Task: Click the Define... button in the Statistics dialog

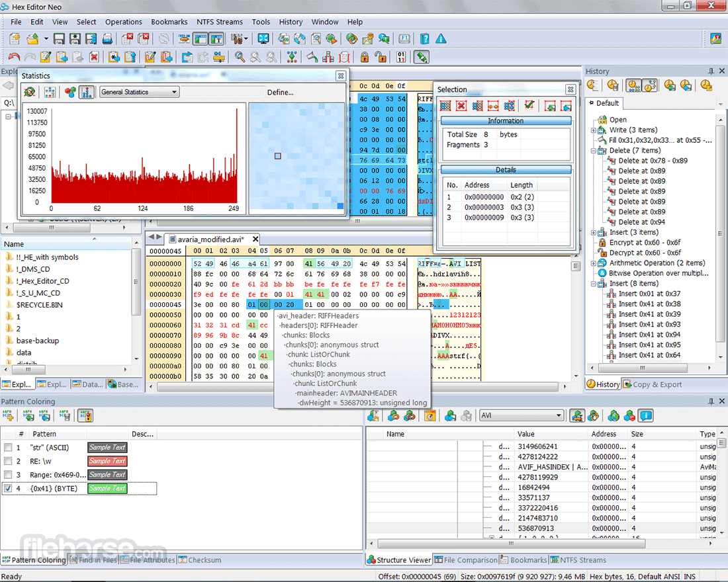Action: pos(279,92)
